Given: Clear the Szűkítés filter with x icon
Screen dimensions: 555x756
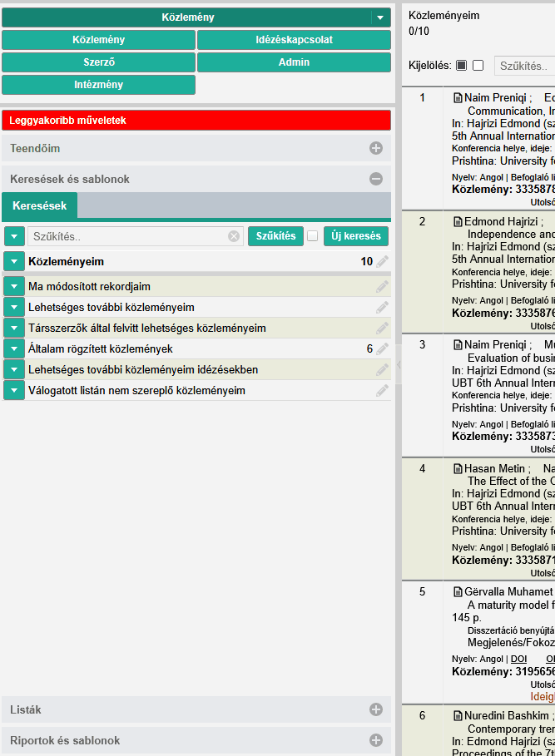Looking at the screenshot, I should click(234, 236).
